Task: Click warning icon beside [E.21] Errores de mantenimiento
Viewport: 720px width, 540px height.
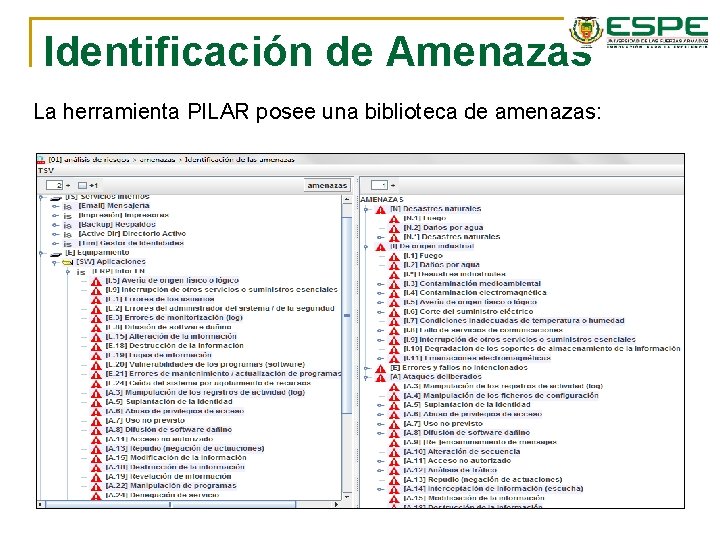Action: pos(96,374)
